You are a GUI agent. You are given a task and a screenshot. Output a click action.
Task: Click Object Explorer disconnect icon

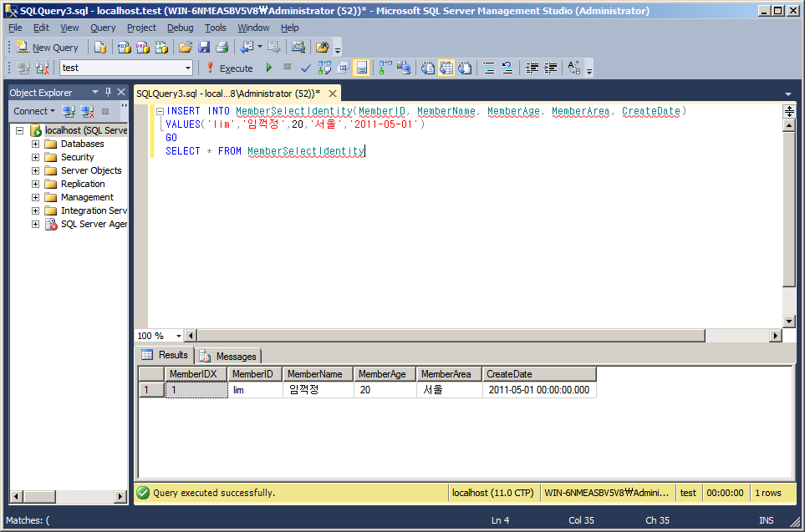(87, 111)
